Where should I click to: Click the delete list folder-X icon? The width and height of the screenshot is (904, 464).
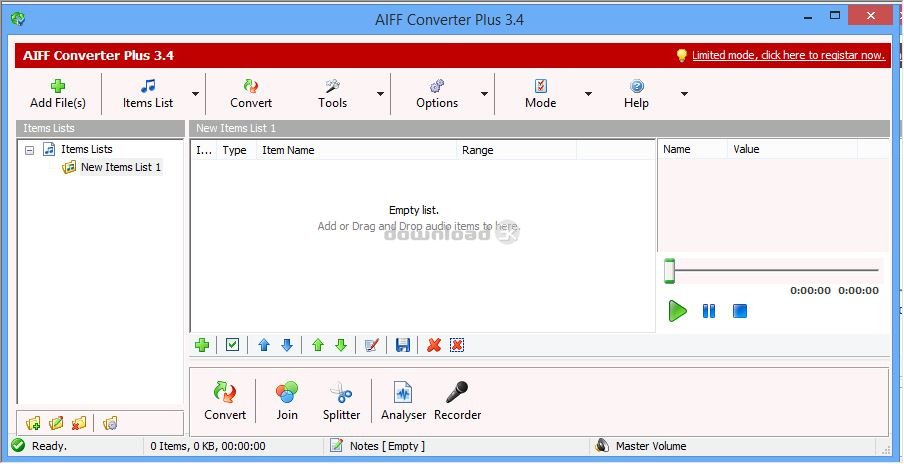pyautogui.click(x=78, y=424)
